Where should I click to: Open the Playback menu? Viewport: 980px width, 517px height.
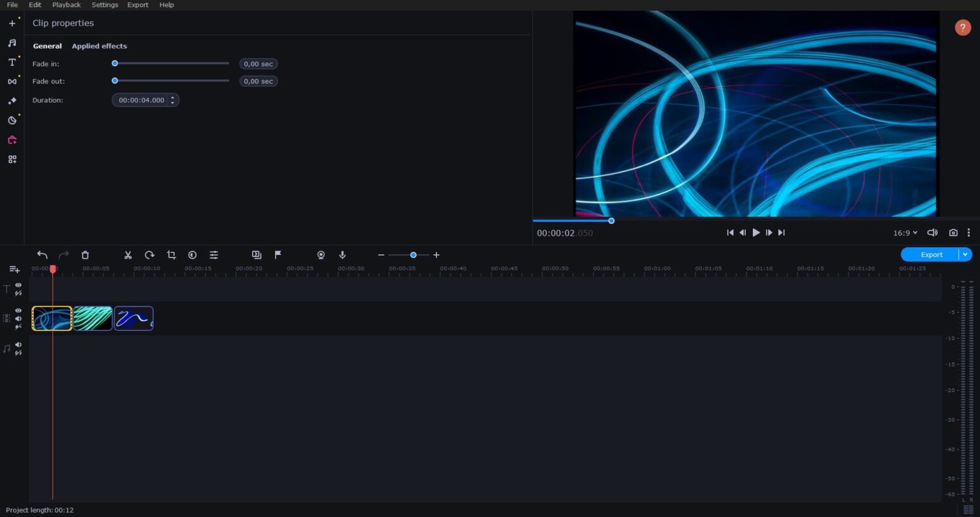click(66, 4)
